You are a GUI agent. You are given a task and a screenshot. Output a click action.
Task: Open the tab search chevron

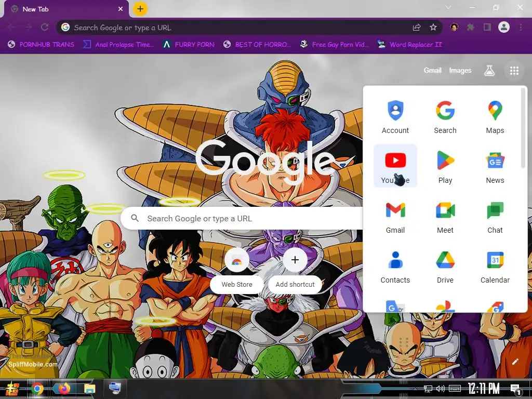[448, 7]
